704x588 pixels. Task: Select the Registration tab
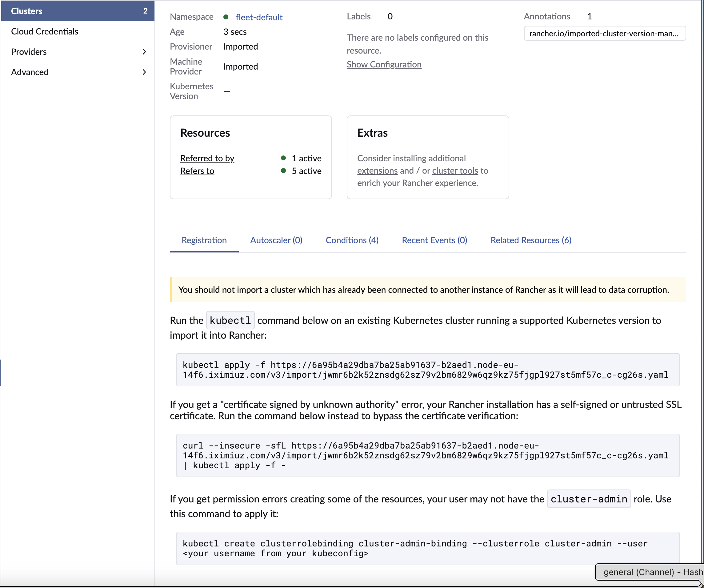click(204, 240)
